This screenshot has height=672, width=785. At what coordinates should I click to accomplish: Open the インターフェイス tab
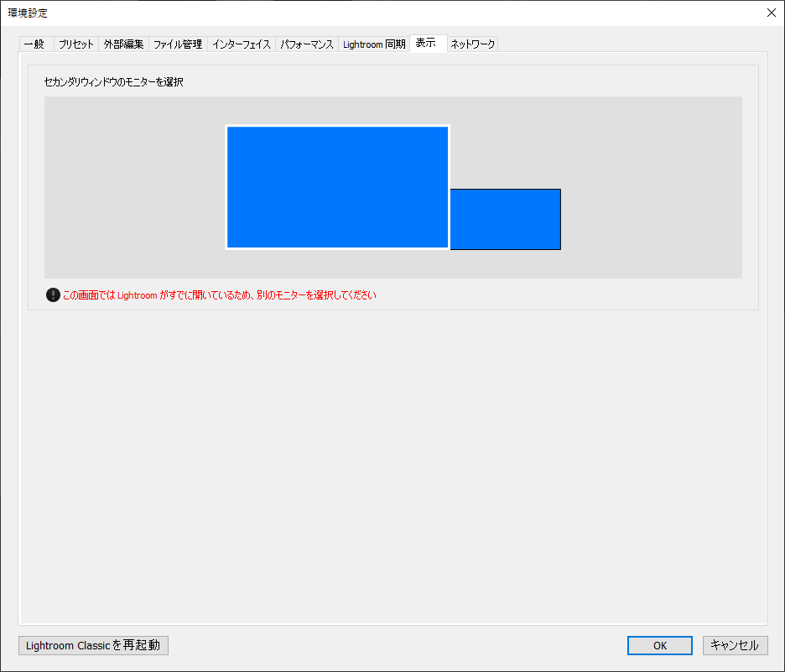point(242,44)
